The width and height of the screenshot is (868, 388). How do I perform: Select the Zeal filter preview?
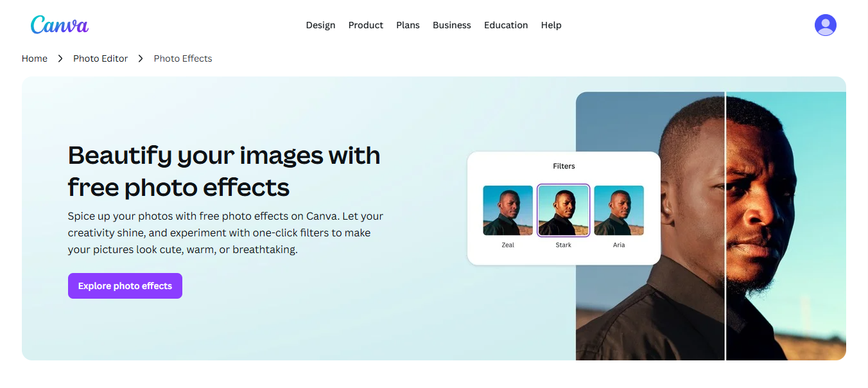point(508,210)
